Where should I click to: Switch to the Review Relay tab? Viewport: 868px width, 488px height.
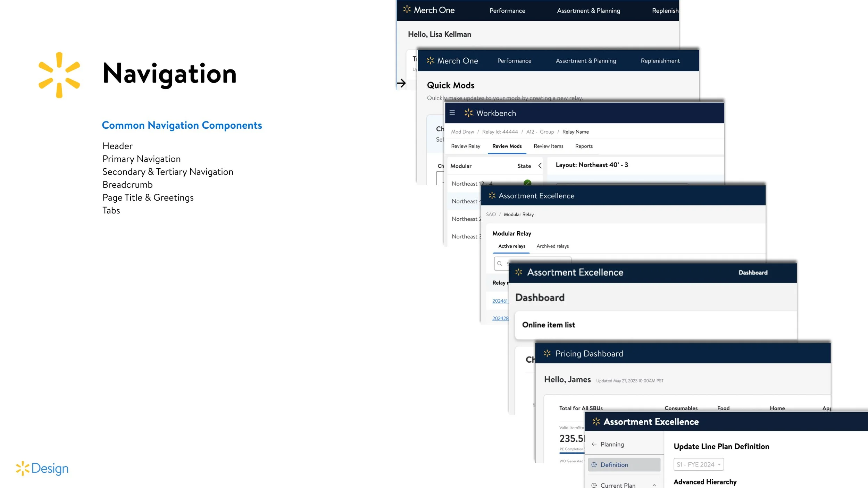click(466, 146)
